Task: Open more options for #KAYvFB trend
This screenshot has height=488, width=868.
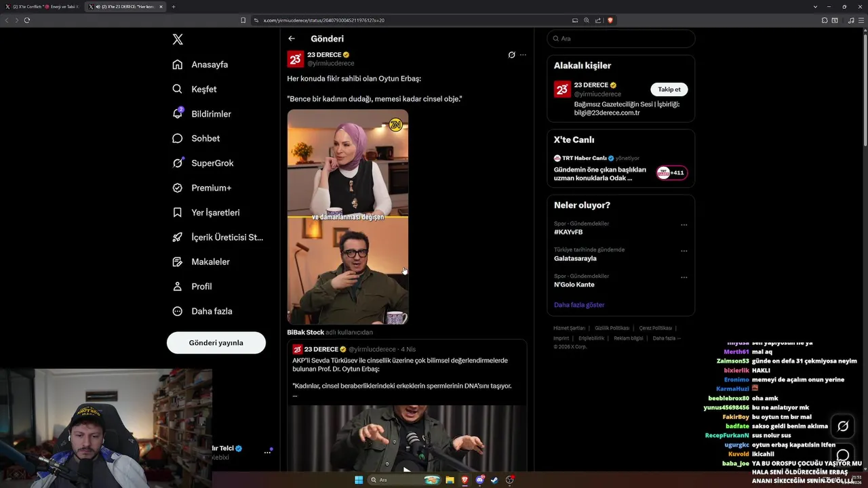Action: click(684, 225)
